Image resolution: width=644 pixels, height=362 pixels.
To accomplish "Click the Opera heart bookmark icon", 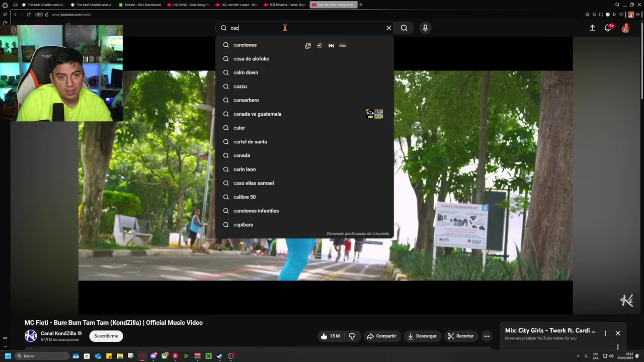I will 621,15.
